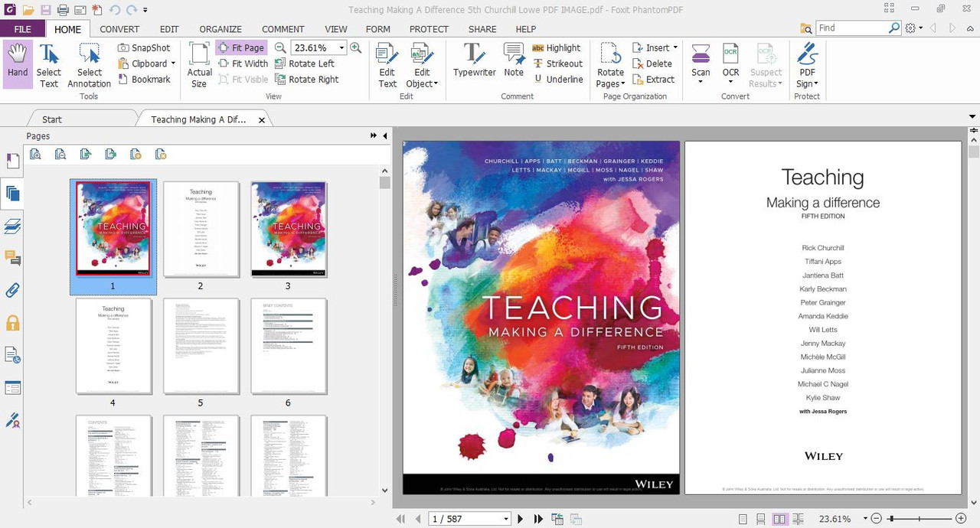980x528 pixels.
Task: Open the Attachments paperclip panel
Action: (x=12, y=291)
